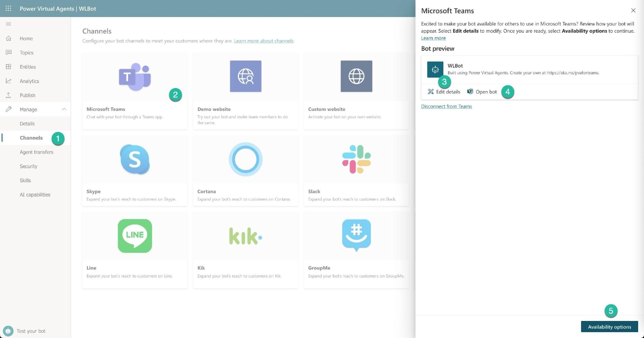Open Security under Manage

(28, 166)
